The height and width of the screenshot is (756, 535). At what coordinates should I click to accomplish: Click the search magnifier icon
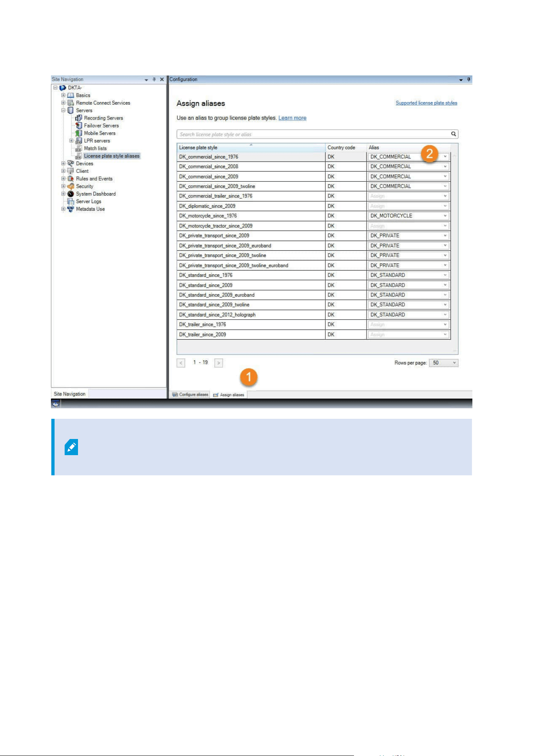(x=453, y=134)
